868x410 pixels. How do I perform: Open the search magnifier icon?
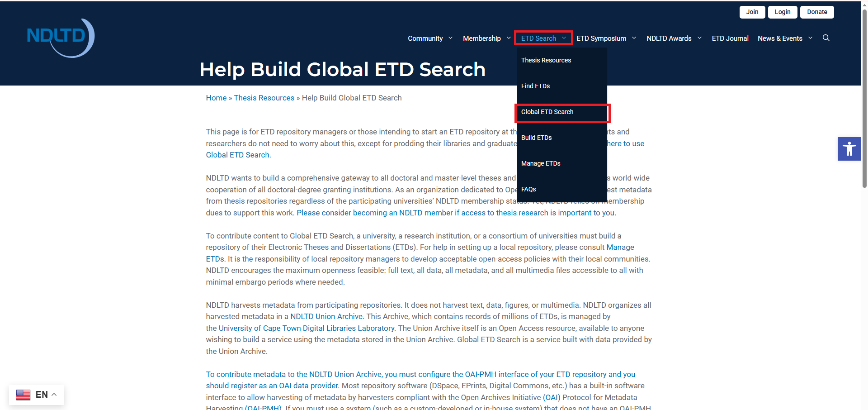826,38
